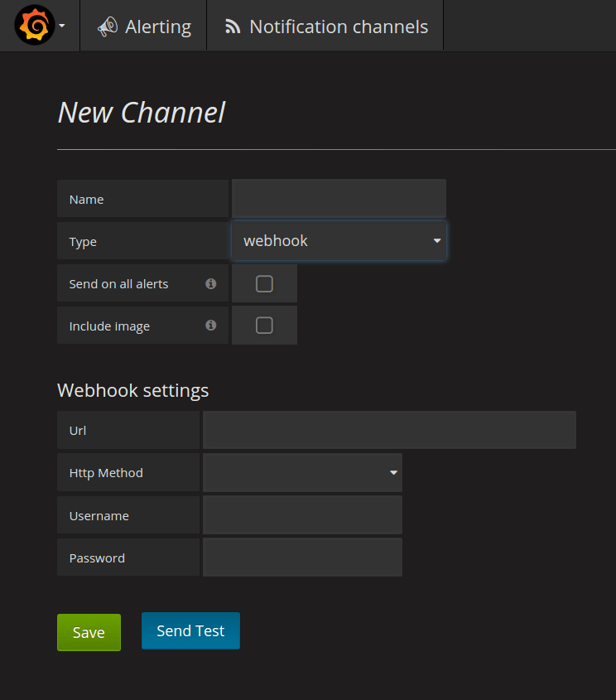Screen dimensions: 616x700
Task: Tick the Include image checkbox
Action: 264,326
